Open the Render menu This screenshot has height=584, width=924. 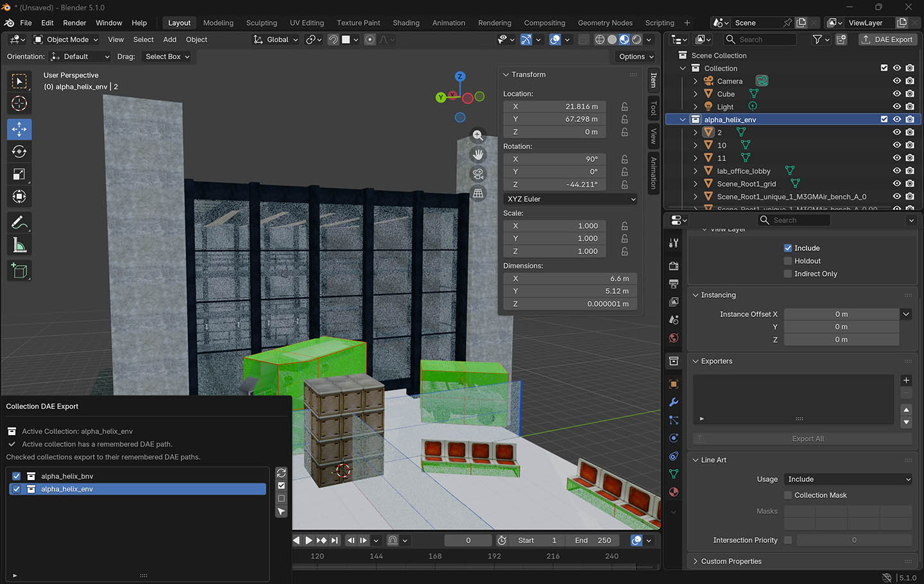pyautogui.click(x=74, y=22)
